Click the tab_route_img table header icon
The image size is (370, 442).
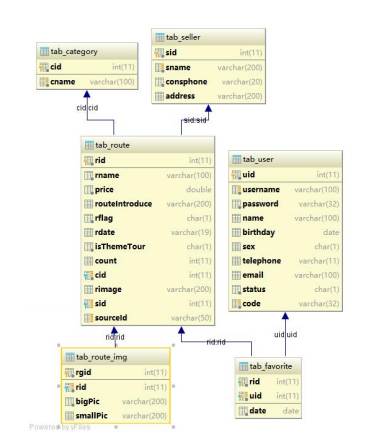(70, 357)
